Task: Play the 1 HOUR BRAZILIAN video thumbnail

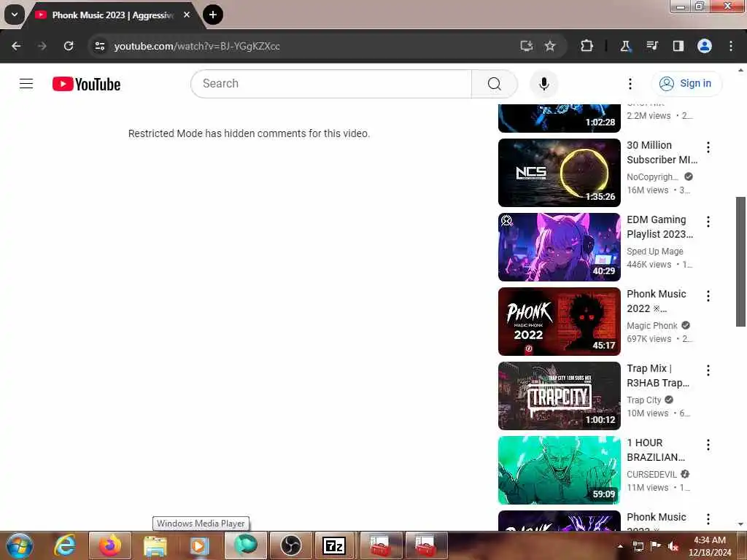Action: pos(560,470)
